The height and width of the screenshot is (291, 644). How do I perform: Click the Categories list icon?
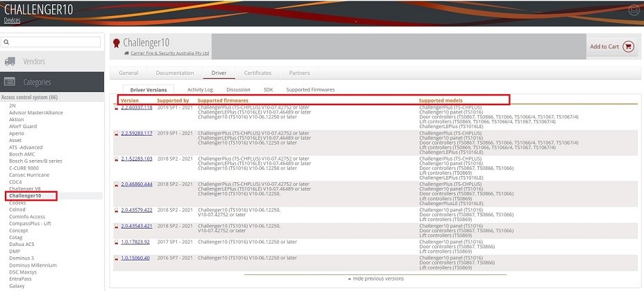click(10, 82)
